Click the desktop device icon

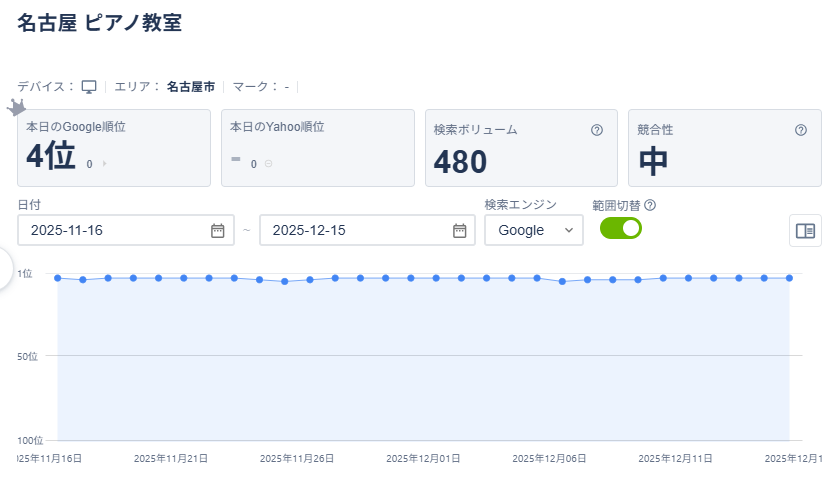tap(88, 87)
